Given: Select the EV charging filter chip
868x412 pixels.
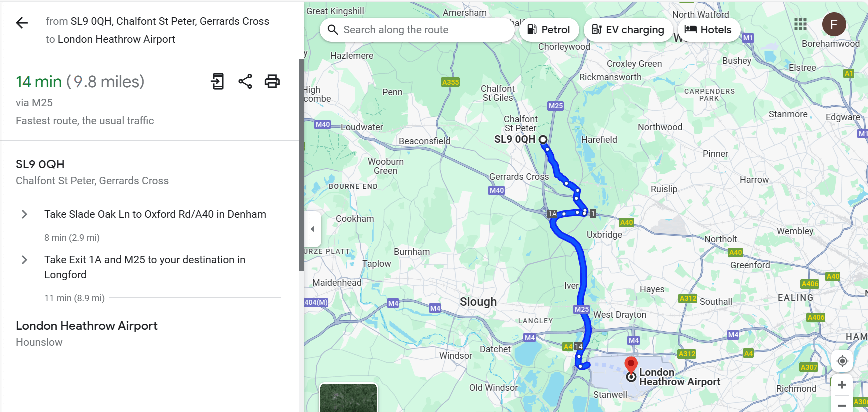Looking at the screenshot, I should [628, 30].
